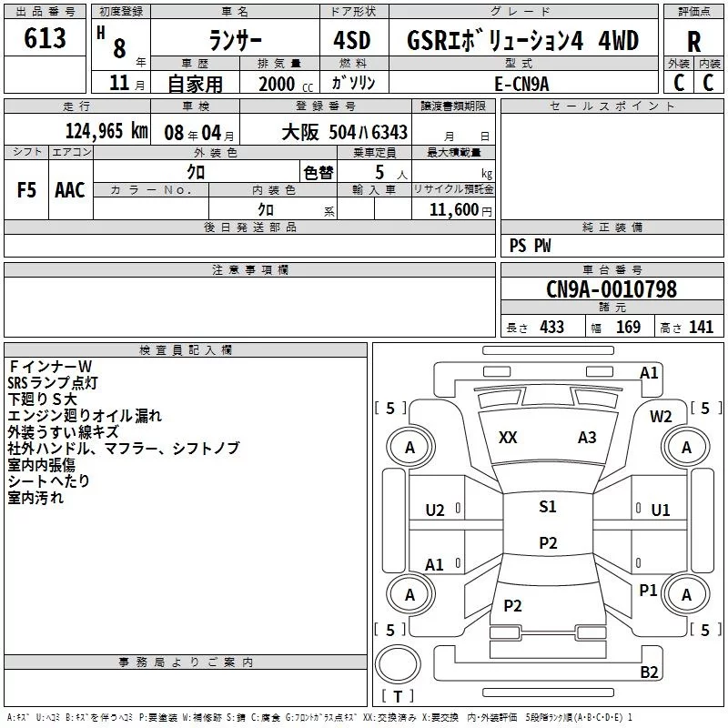Select the [T] spare tire label
Image resolution: width=728 pixels, height=728 pixels.
tap(398, 696)
